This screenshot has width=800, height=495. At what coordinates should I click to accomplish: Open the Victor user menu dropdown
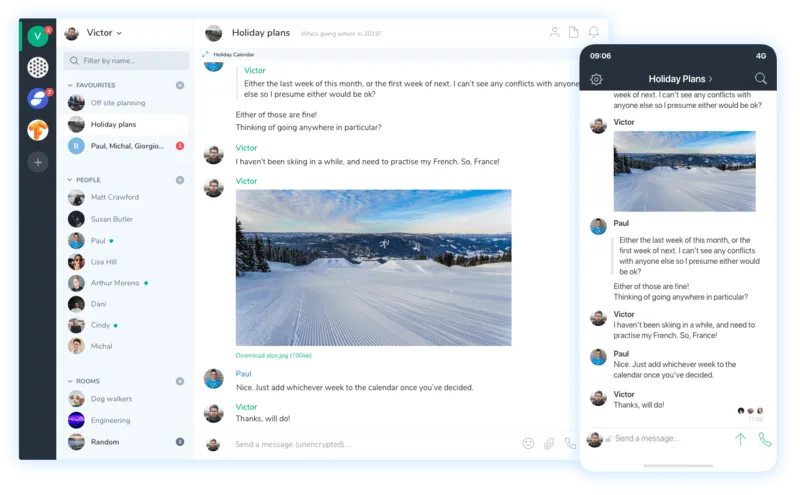pos(119,33)
